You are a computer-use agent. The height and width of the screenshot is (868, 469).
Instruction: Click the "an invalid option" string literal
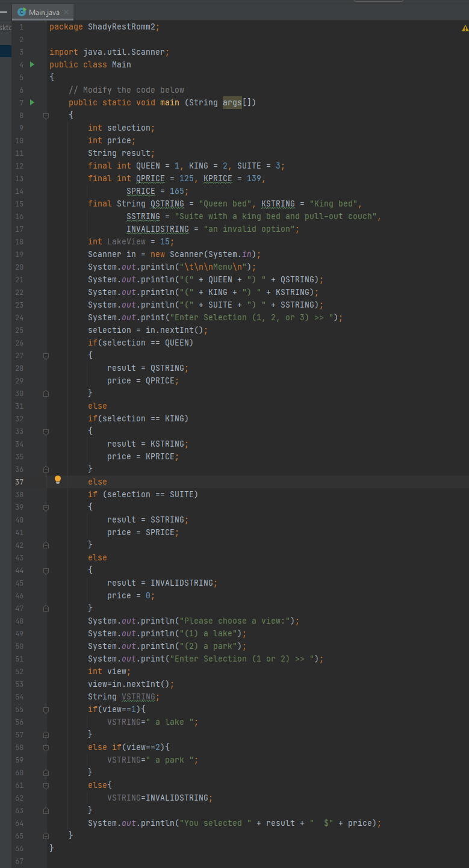[249, 229]
